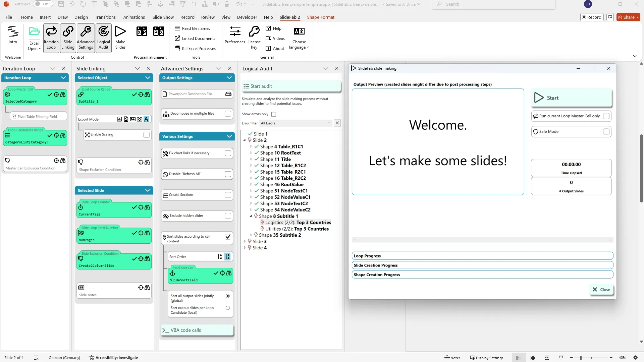Open the License Key icon

point(254,31)
